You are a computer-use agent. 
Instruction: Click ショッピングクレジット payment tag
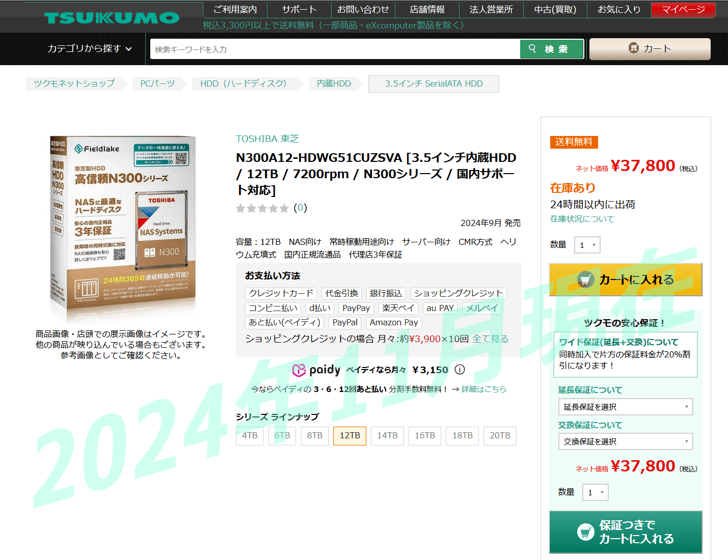(459, 294)
